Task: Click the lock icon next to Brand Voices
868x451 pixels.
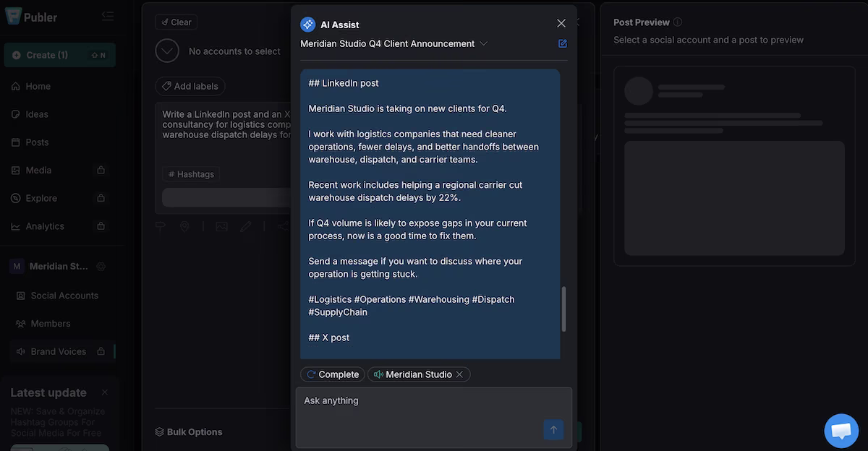Action: click(101, 351)
